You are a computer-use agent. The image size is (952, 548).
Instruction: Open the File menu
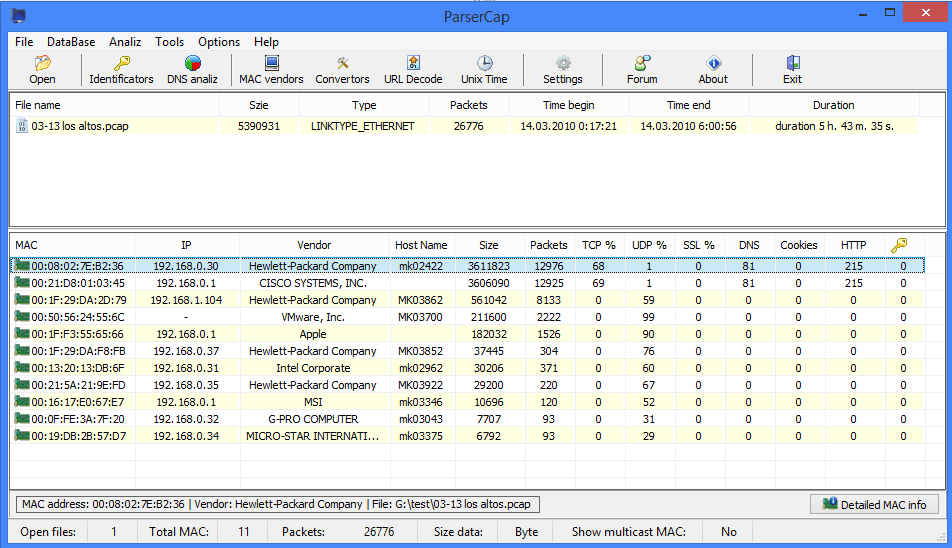tap(24, 42)
